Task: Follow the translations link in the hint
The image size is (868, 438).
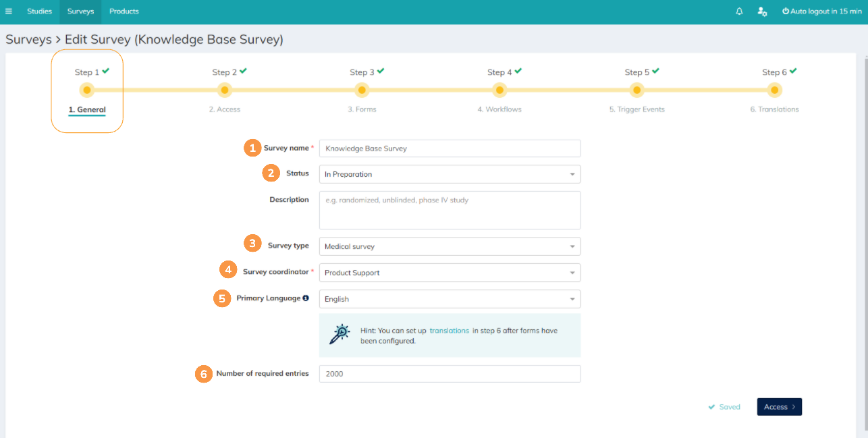Action: pos(449,331)
